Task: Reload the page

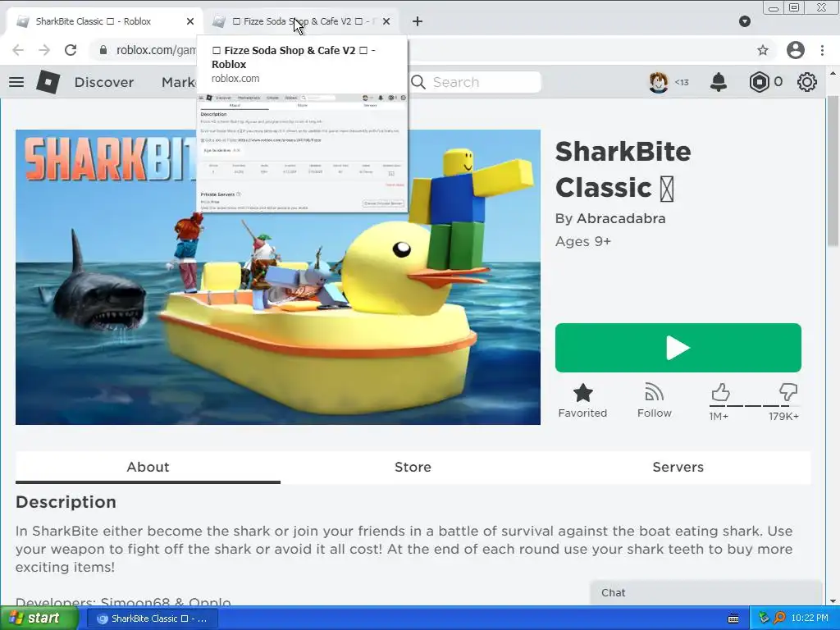Action: click(71, 50)
